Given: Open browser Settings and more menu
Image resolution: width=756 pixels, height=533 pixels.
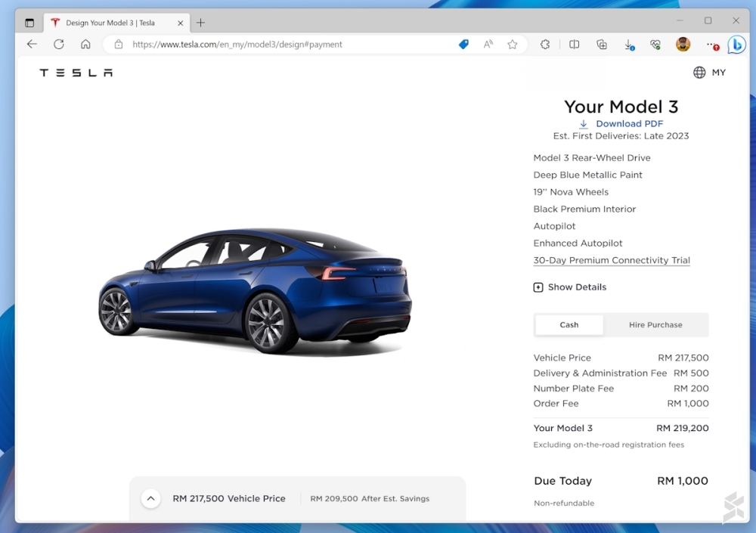Looking at the screenshot, I should pyautogui.click(x=711, y=45).
